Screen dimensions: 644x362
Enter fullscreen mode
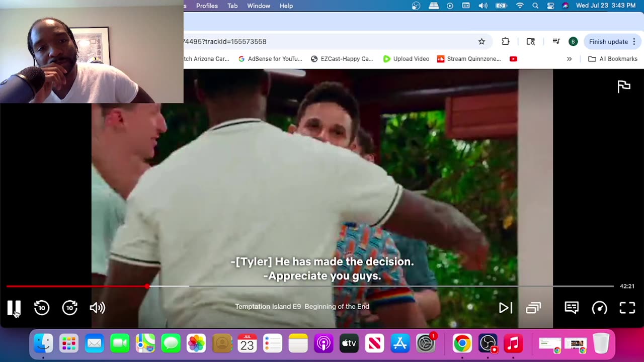(627, 308)
